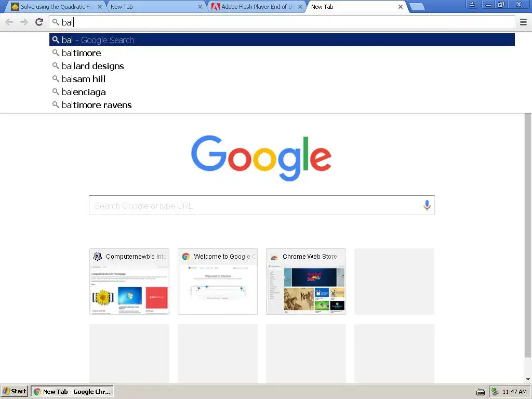This screenshot has height=399, width=532.
Task: Click the voice search microphone icon
Action: tap(427, 205)
